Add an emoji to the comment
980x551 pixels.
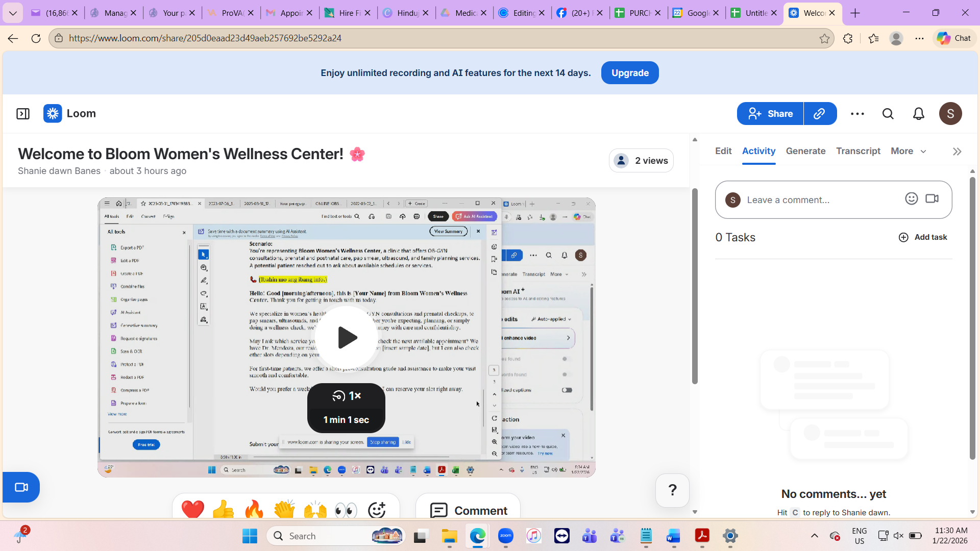tap(912, 199)
